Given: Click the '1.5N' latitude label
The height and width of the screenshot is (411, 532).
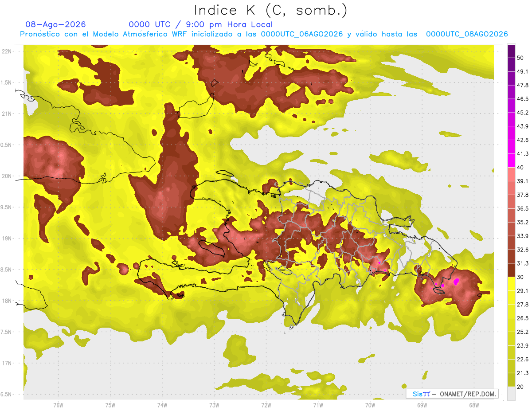Looking at the screenshot, I should (7, 82).
